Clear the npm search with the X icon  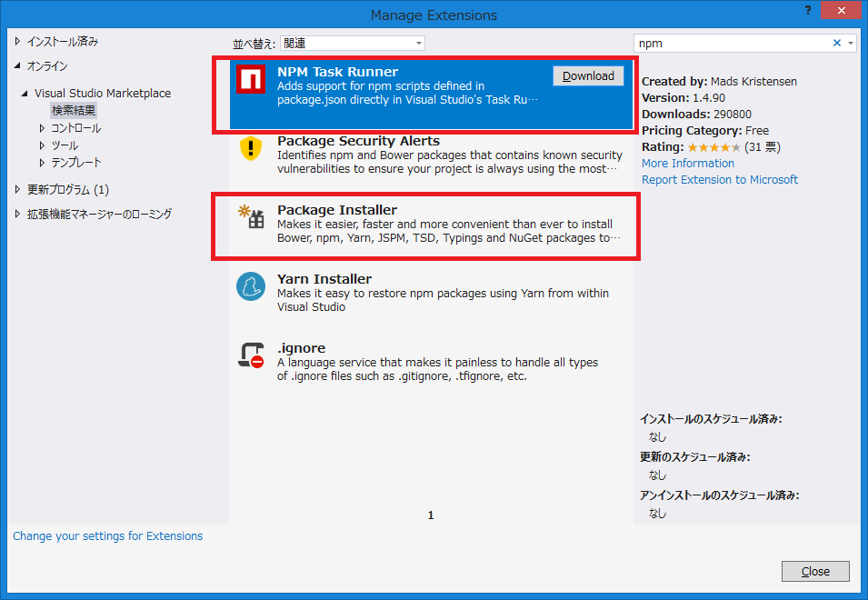(x=837, y=42)
